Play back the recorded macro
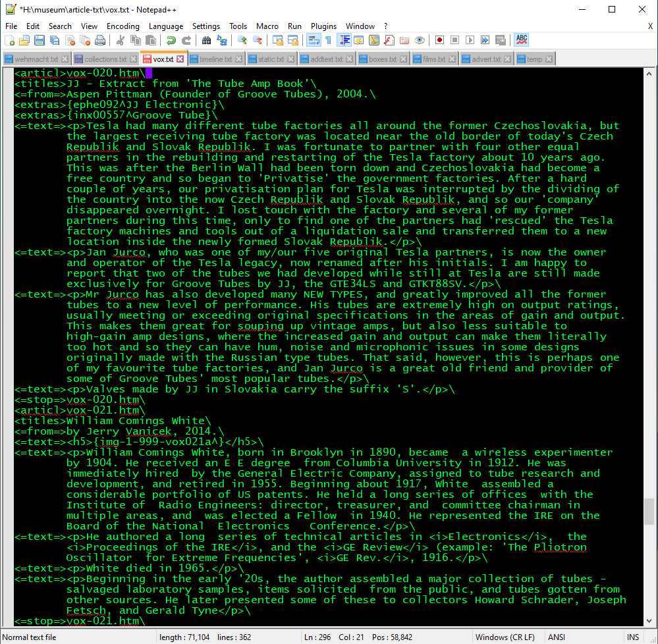Viewport: 658px width, 644px height. click(470, 40)
